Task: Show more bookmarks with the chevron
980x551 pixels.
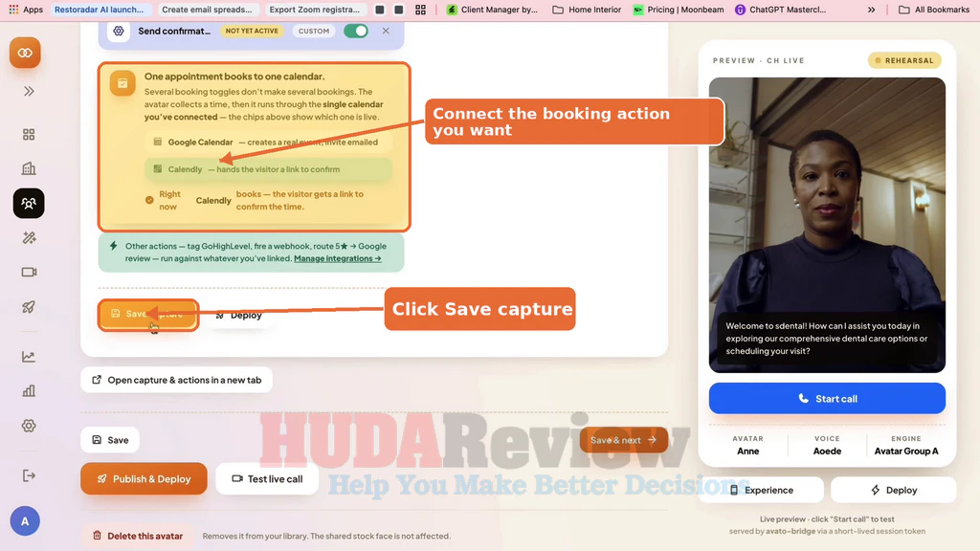Action: click(871, 10)
